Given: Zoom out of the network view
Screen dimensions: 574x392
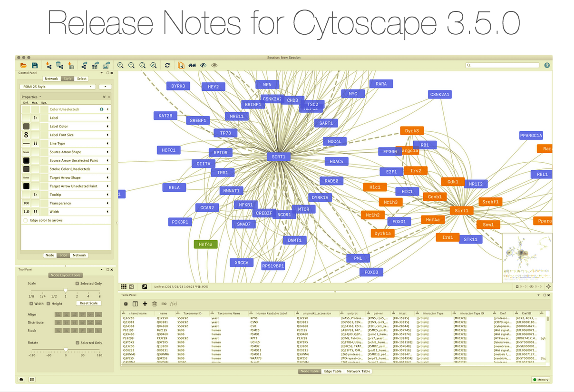Looking at the screenshot, I should pos(131,65).
